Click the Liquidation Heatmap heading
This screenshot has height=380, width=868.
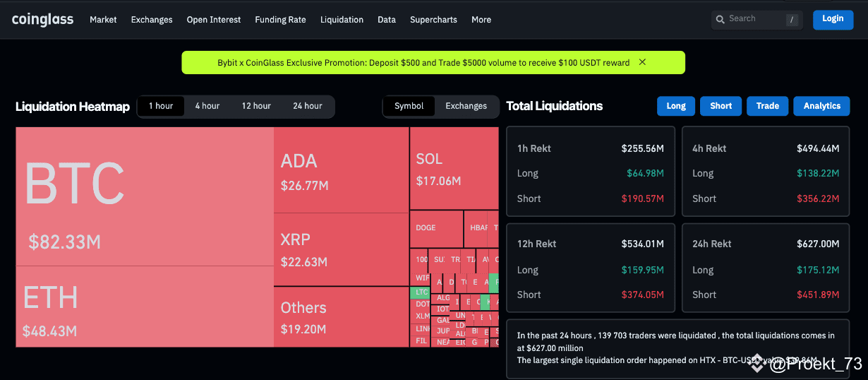point(73,107)
